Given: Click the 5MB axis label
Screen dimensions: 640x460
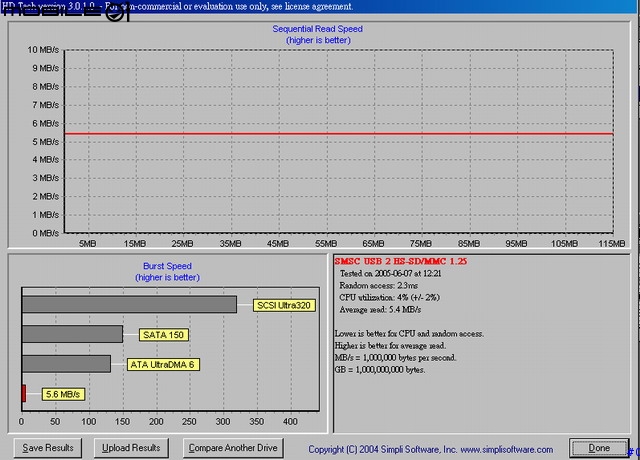Looking at the screenshot, I should pos(87,244).
